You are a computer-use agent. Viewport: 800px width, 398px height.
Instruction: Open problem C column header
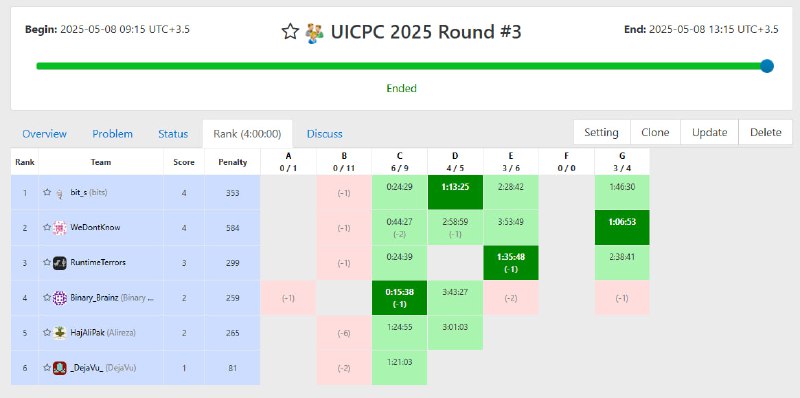click(399, 161)
